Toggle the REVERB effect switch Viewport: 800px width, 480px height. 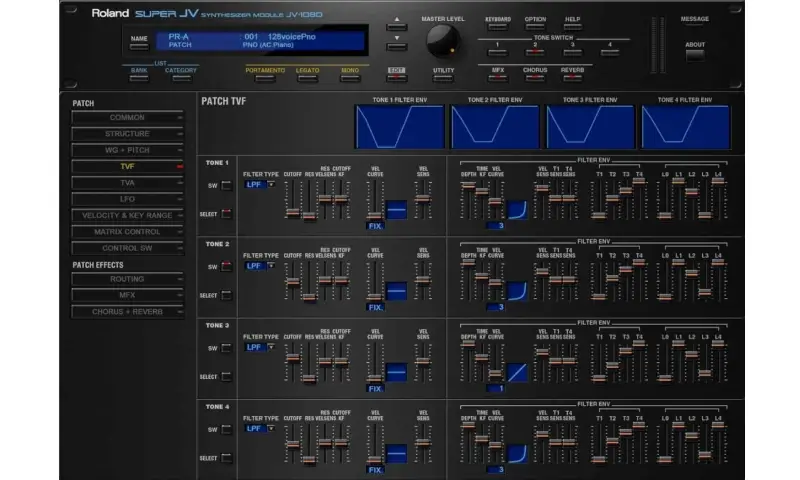[x=572, y=78]
